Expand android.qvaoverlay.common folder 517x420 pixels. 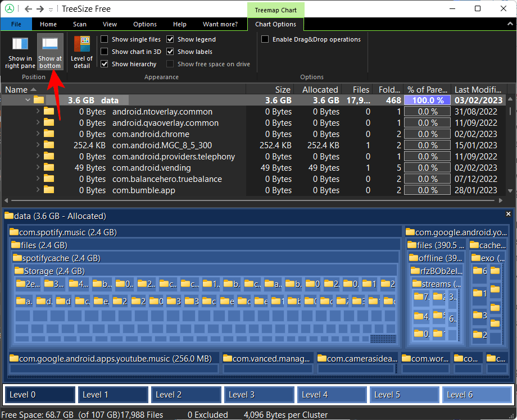coord(38,122)
